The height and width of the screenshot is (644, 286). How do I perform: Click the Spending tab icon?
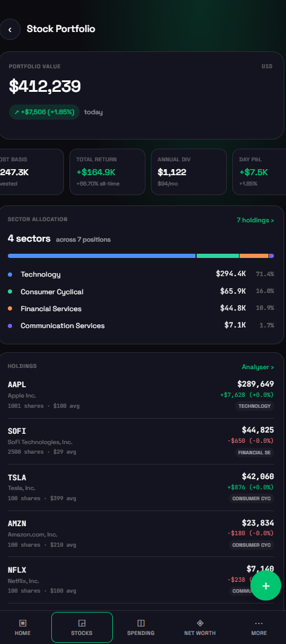(141, 623)
